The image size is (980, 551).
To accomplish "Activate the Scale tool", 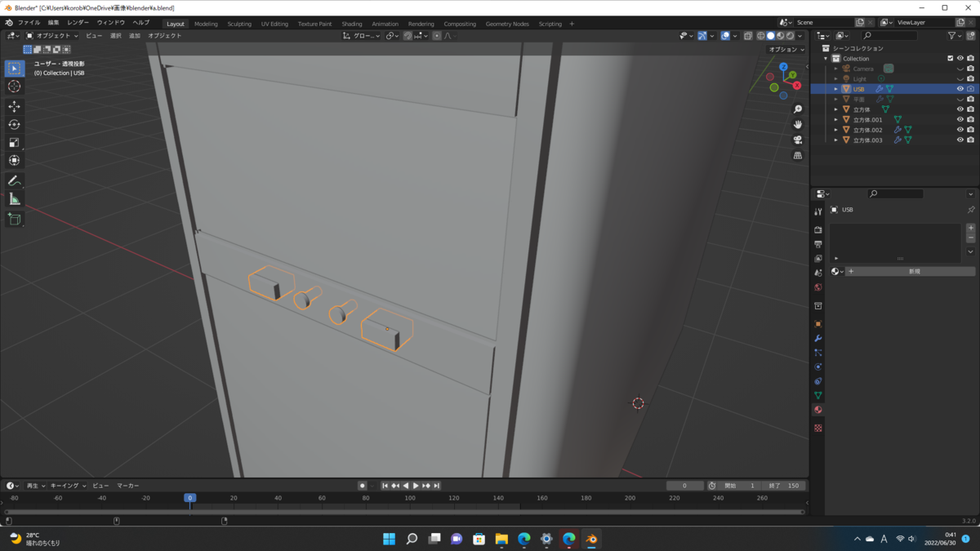I will pyautogui.click(x=14, y=143).
